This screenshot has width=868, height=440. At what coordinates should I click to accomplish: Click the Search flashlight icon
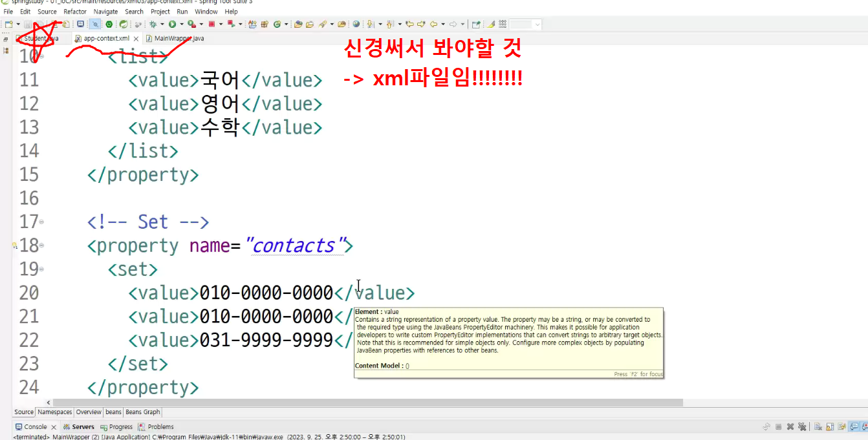tap(323, 25)
